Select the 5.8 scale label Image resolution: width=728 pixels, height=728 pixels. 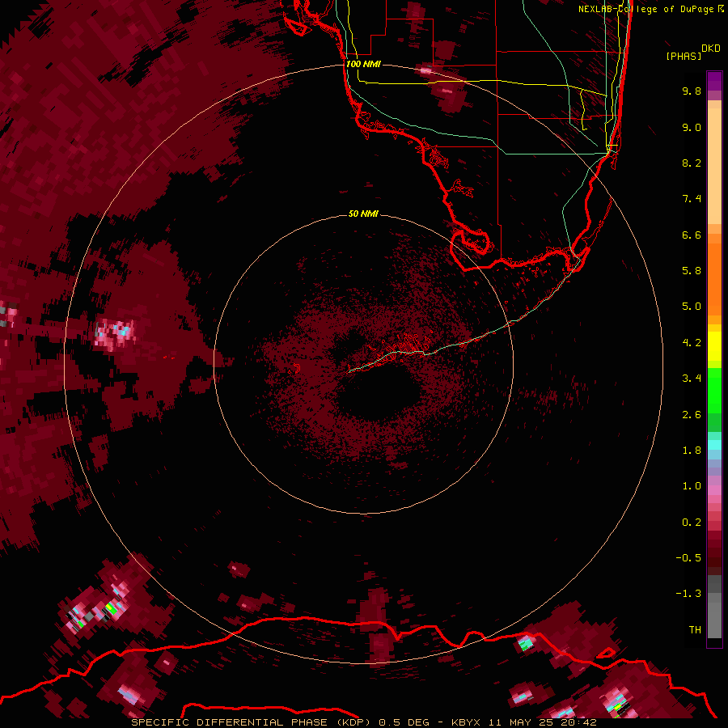(692, 271)
